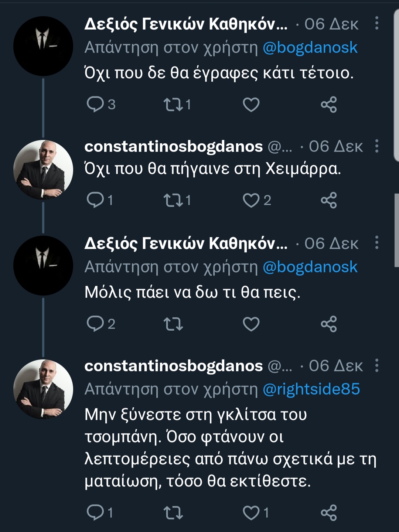
Task: Reply to the tweet mentioning Χειμάρρα
Action: pyautogui.click(x=95, y=200)
